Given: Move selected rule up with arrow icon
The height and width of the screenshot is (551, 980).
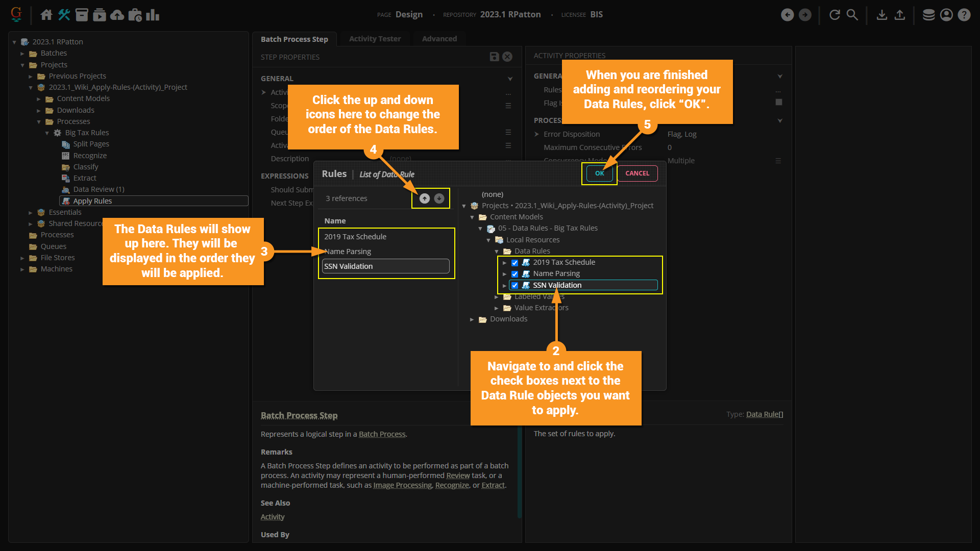Looking at the screenshot, I should pos(424,198).
